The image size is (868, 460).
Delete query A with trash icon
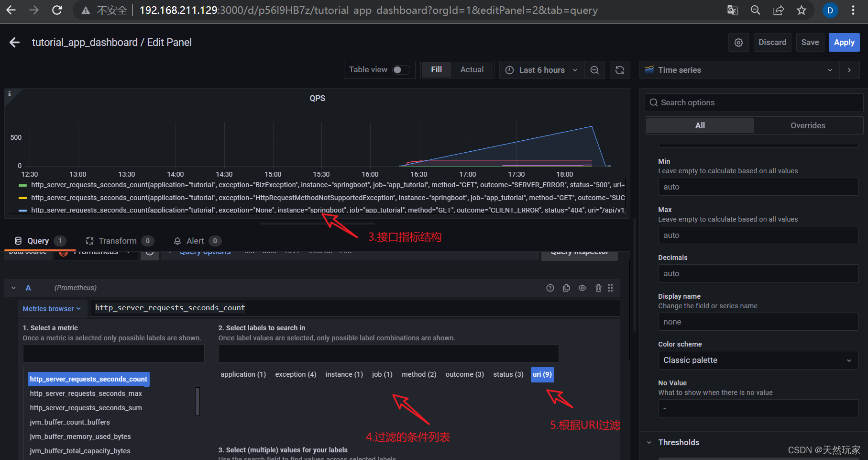coord(598,288)
